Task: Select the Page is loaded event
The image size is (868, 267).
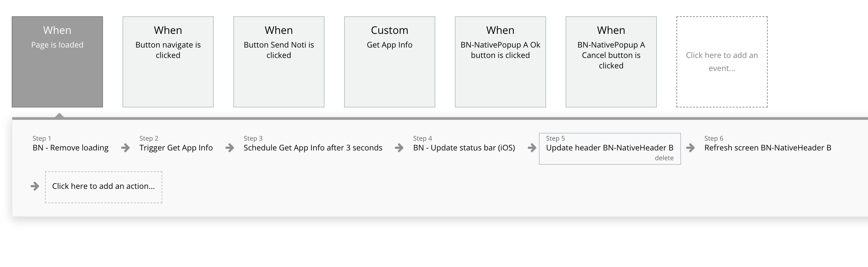Action: click(57, 62)
